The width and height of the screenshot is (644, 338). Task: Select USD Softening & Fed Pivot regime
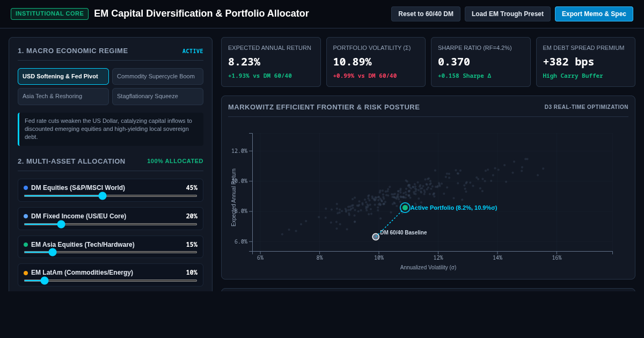coord(63,76)
